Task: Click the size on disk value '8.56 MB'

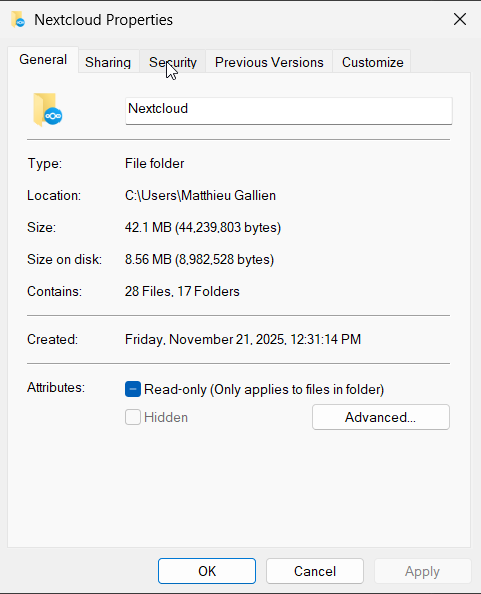Action: click(x=148, y=259)
